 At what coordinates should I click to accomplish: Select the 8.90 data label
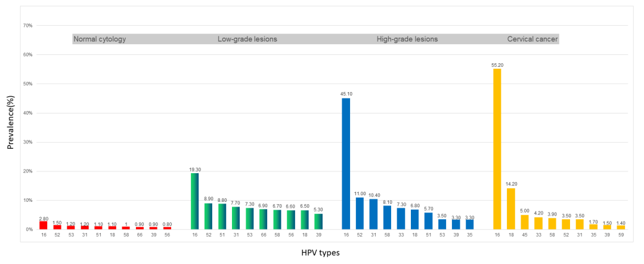pos(209,199)
